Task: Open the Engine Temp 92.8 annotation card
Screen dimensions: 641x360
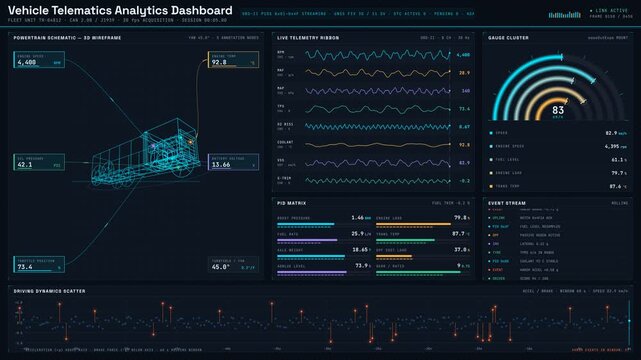Action: [x=233, y=60]
